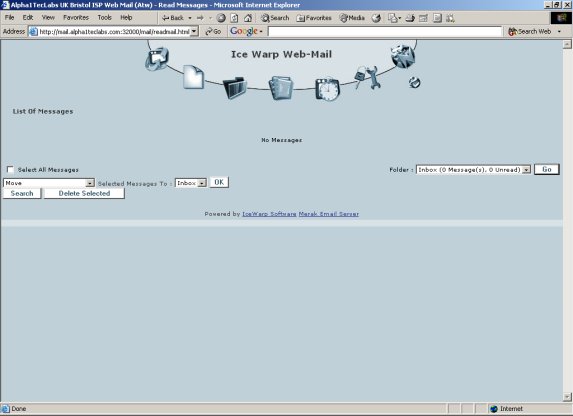The height and width of the screenshot is (416, 573).
Task: Click the Edit page toolbar icon
Action: (423, 18)
